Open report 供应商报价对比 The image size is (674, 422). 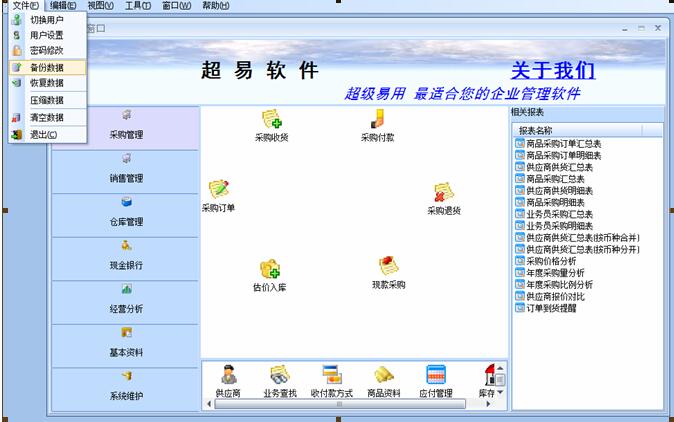(550, 297)
